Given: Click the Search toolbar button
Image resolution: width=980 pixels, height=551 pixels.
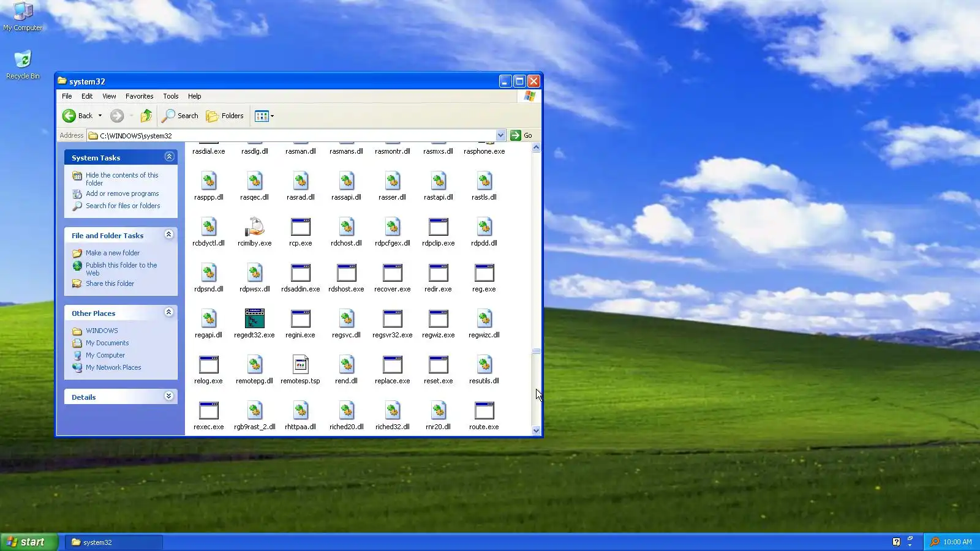Looking at the screenshot, I should [x=180, y=116].
